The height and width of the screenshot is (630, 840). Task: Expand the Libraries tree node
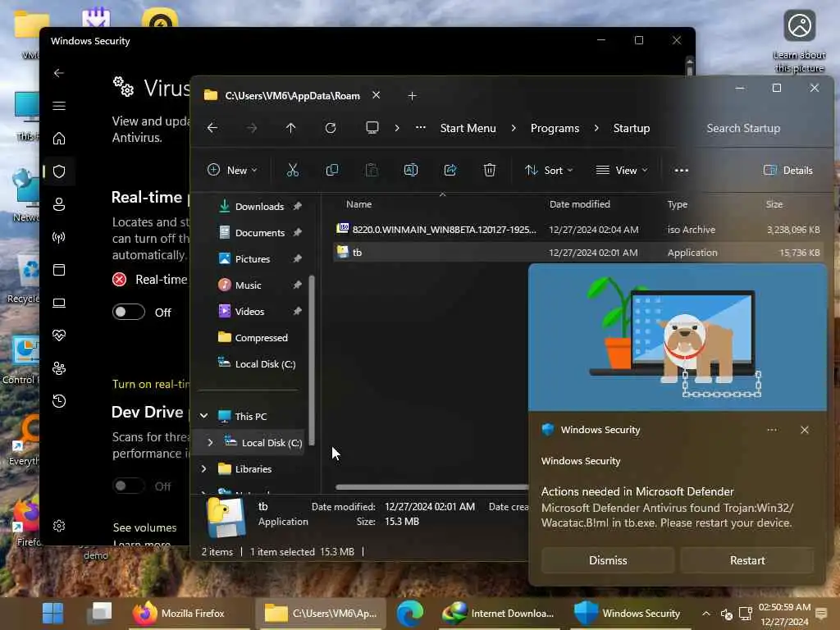click(203, 468)
